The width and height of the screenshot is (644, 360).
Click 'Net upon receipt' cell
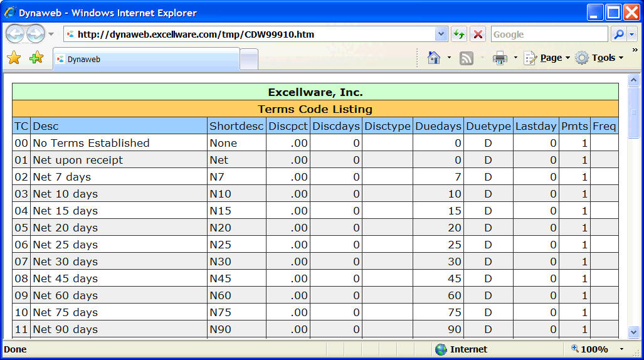(x=119, y=160)
